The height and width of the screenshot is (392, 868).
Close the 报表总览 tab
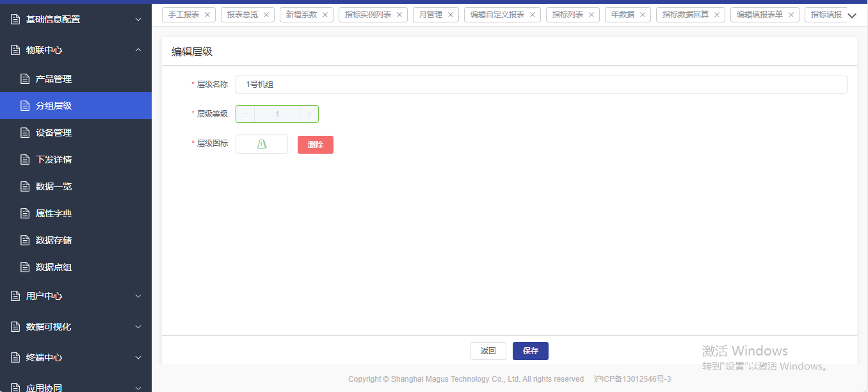coord(266,15)
